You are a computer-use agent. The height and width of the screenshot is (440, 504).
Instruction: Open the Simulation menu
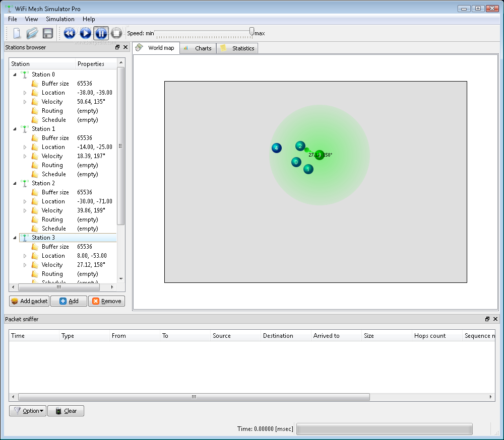pyautogui.click(x=60, y=19)
